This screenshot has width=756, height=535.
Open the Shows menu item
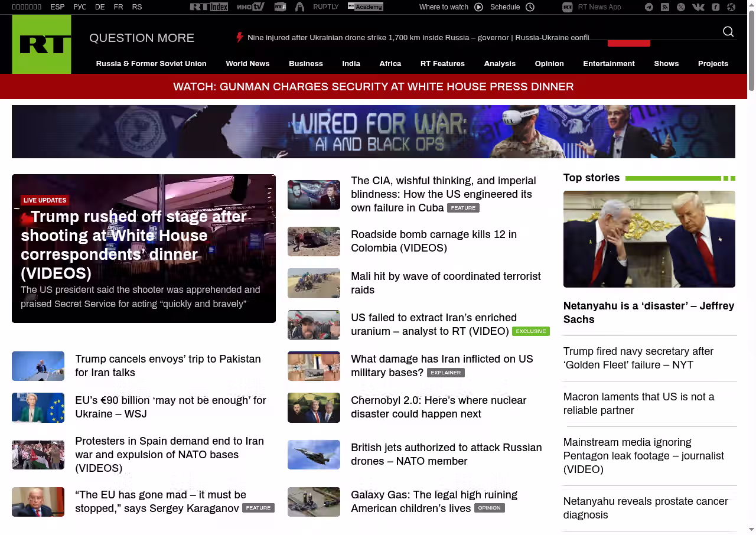666,64
